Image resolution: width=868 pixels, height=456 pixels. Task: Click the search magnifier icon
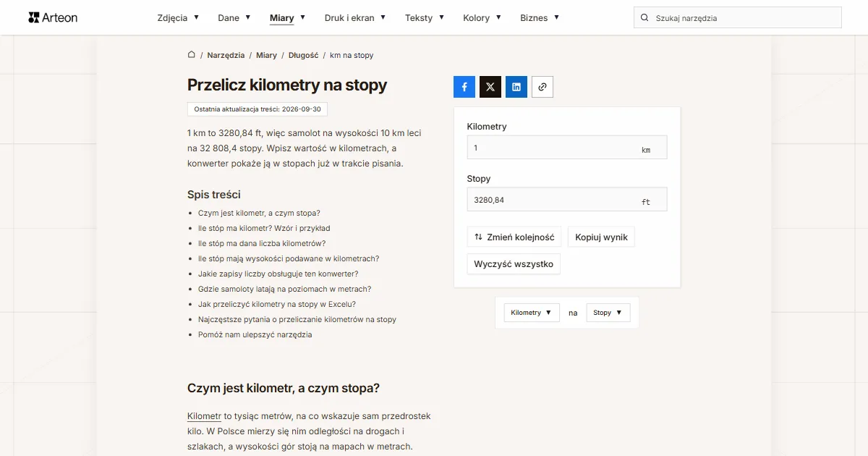tap(644, 18)
